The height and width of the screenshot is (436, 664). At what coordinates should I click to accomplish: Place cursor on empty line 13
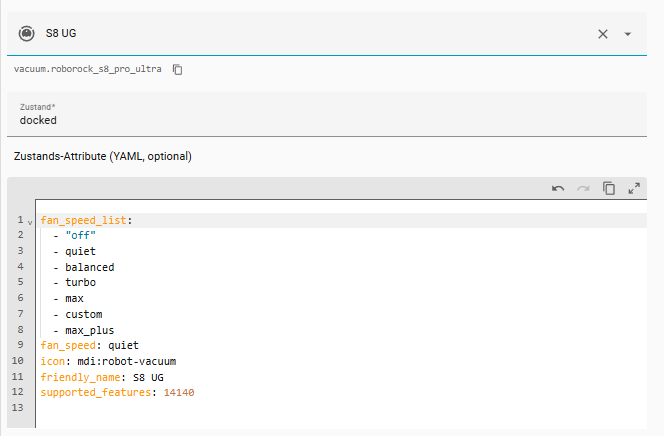pyautogui.click(x=200, y=408)
